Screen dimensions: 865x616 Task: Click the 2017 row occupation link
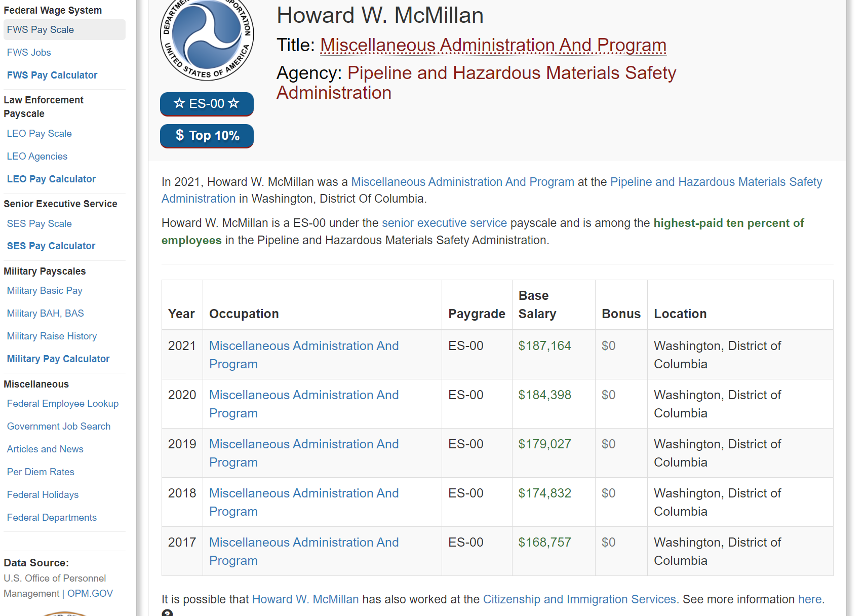tap(304, 551)
